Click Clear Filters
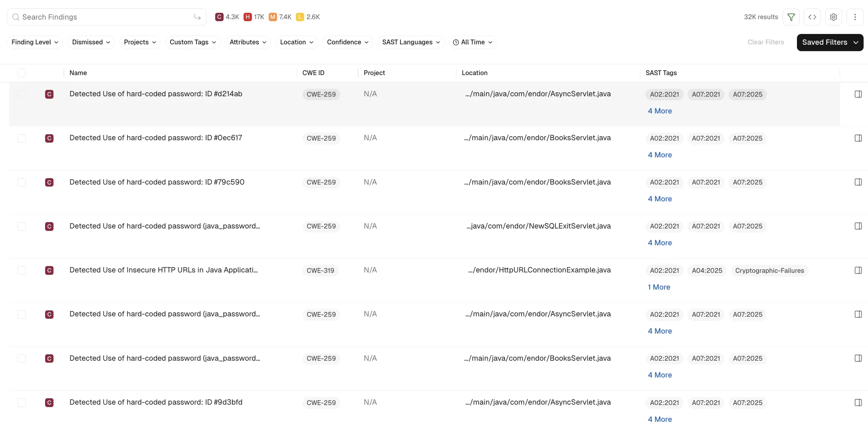The image size is (868, 433). click(x=766, y=42)
